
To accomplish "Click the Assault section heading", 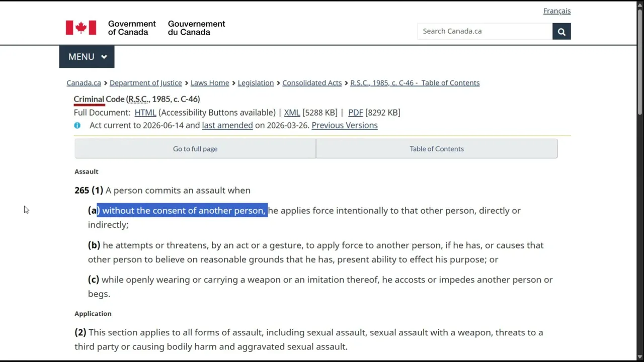I will [87, 171].
